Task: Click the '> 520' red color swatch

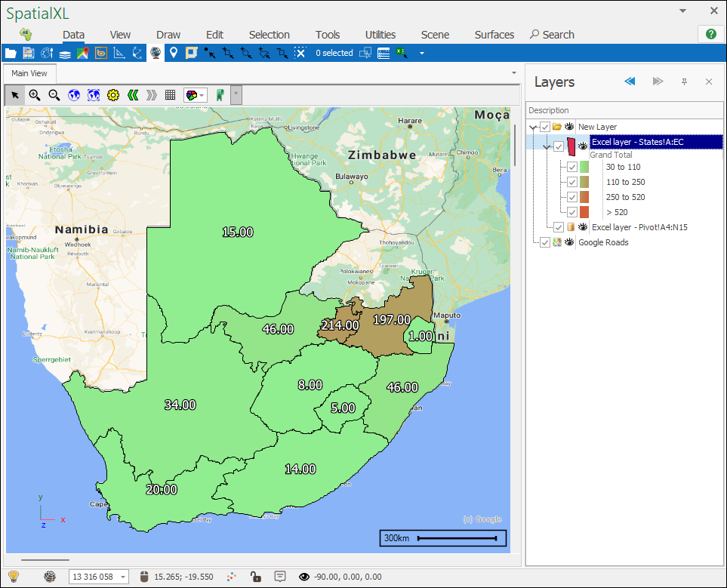Action: (584, 212)
